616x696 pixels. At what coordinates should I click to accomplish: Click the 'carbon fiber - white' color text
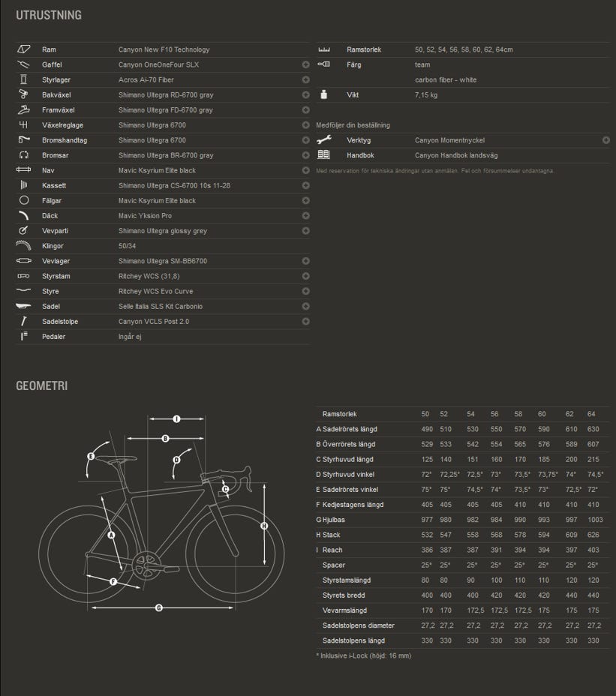446,80
